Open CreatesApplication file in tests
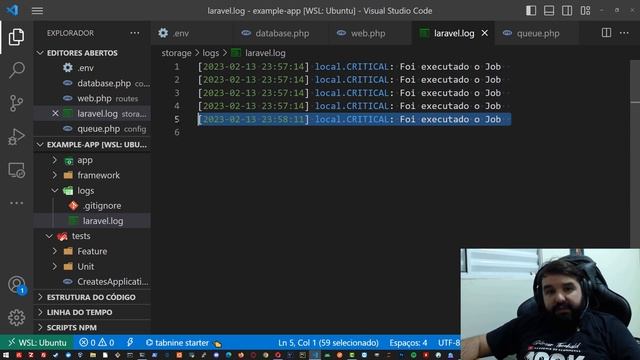Screen dimensions: 640x360 point(92,282)
